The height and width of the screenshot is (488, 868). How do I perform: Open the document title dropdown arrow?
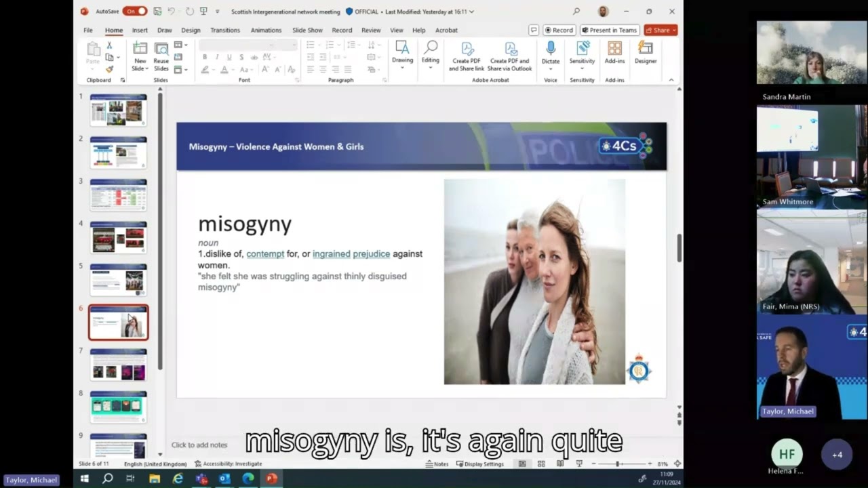click(x=471, y=12)
